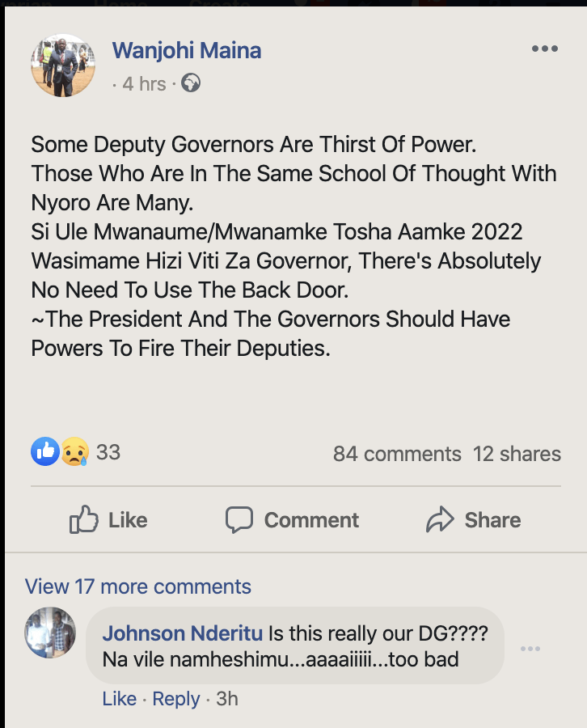Click the Like thumbs-up button icon
The width and height of the screenshot is (587, 728).
coord(84,520)
